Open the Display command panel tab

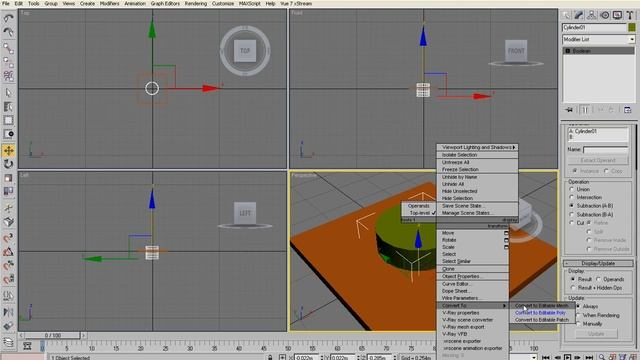[x=617, y=16]
